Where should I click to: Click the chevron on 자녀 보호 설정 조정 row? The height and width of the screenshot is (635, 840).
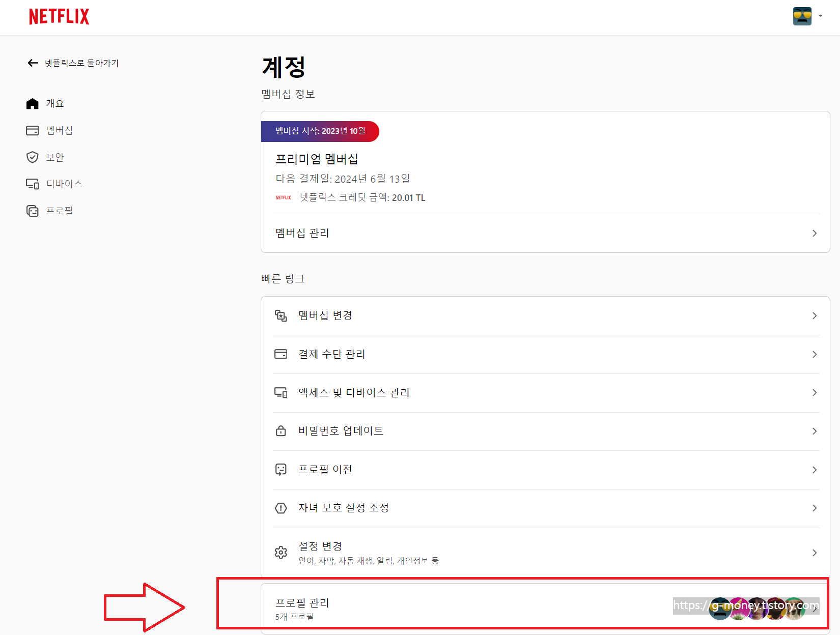coord(815,508)
